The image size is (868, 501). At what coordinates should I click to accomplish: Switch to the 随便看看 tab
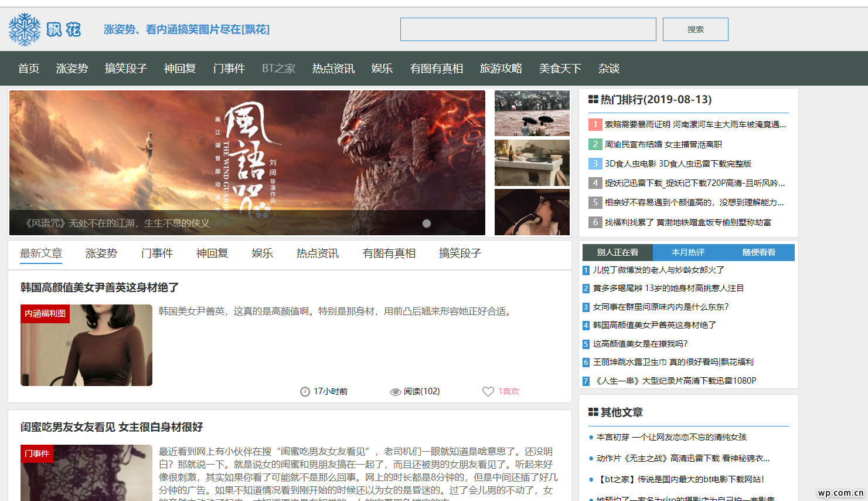click(x=758, y=252)
